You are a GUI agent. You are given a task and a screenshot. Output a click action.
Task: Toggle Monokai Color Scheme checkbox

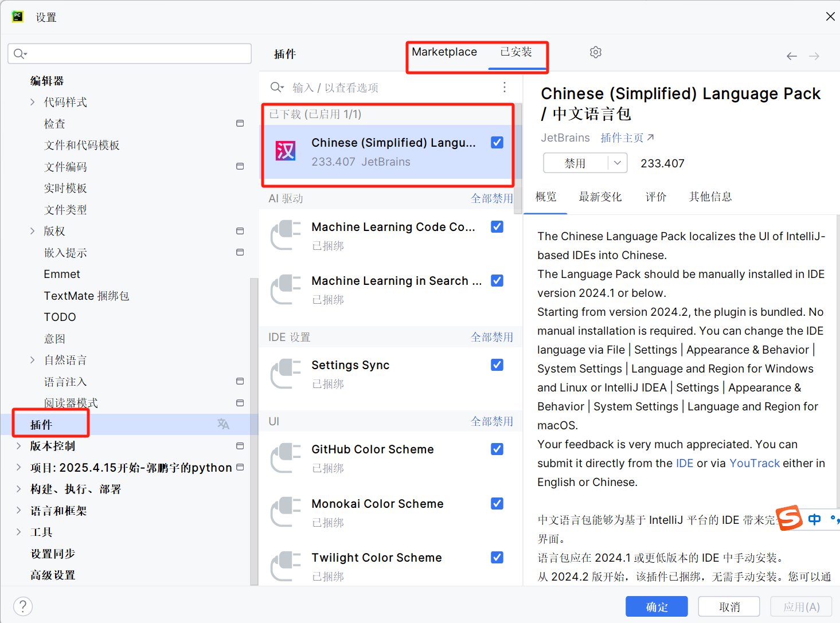pyautogui.click(x=497, y=504)
